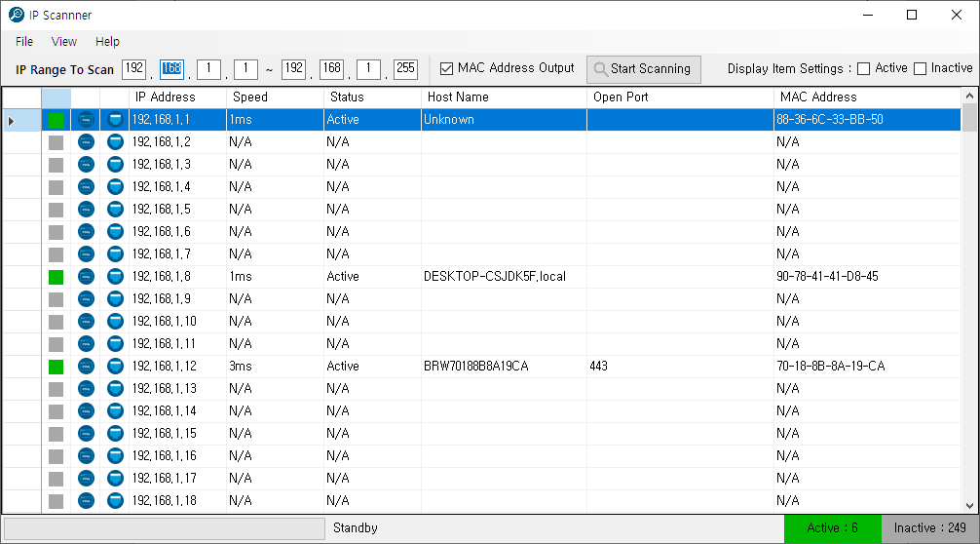980x544 pixels.
Task: Select the Unknown host name cell
Action: [x=505, y=120]
